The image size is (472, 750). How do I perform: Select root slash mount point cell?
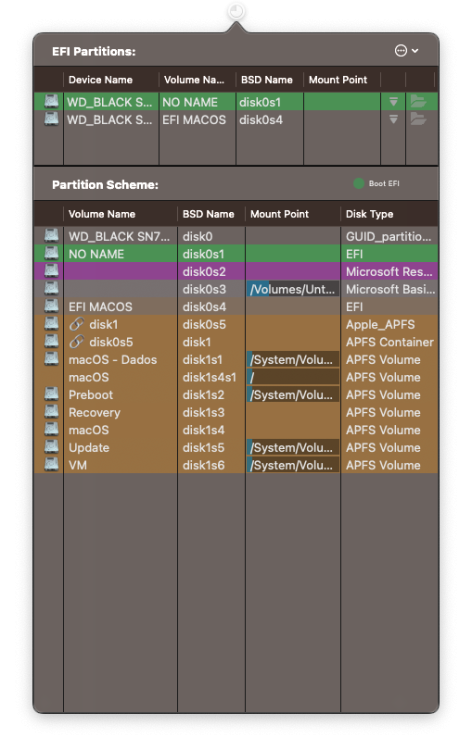pos(293,377)
